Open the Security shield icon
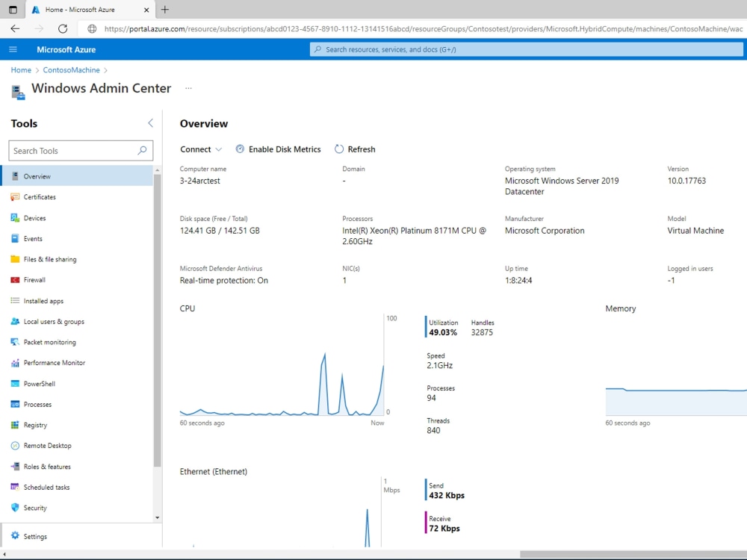Image resolution: width=747 pixels, height=560 pixels. click(x=15, y=508)
